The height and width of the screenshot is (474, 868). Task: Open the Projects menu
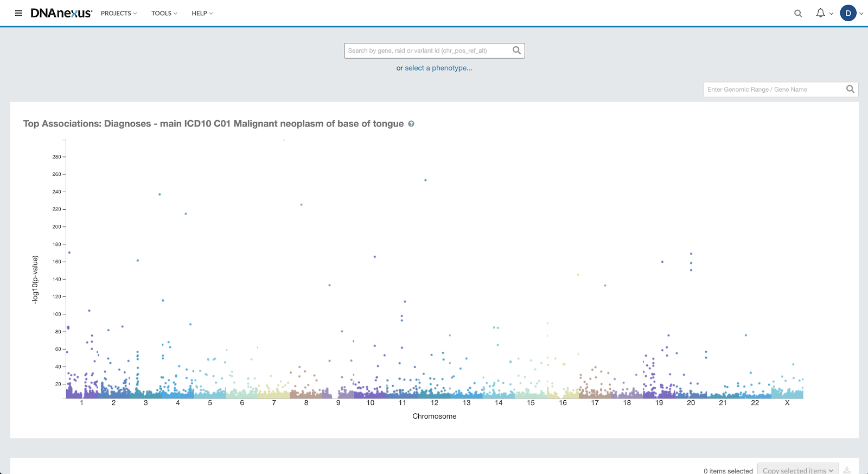tap(119, 13)
